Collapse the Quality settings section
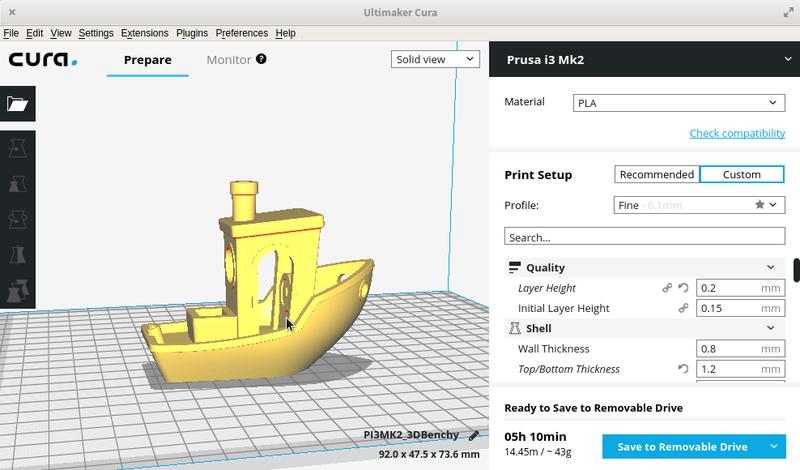The width and height of the screenshot is (800, 470). (x=770, y=268)
